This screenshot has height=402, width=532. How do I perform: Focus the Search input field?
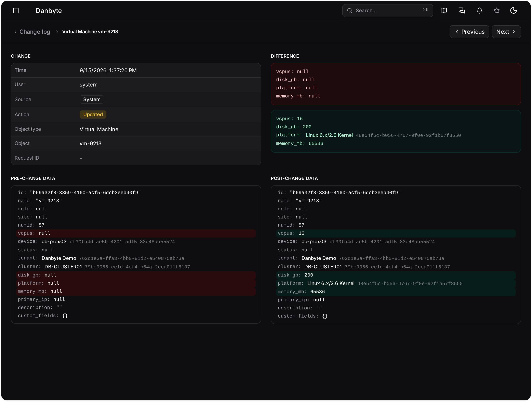387,11
